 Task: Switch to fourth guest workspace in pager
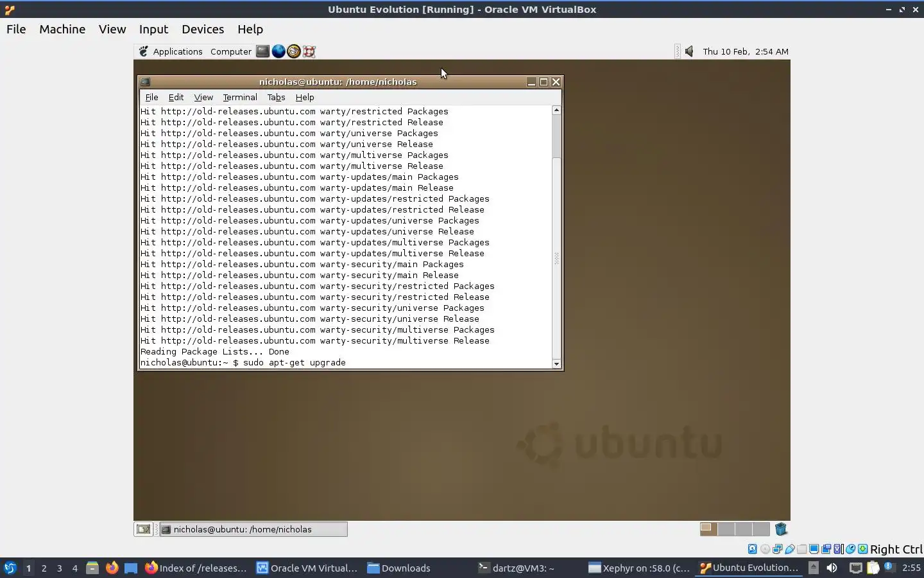pos(761,529)
